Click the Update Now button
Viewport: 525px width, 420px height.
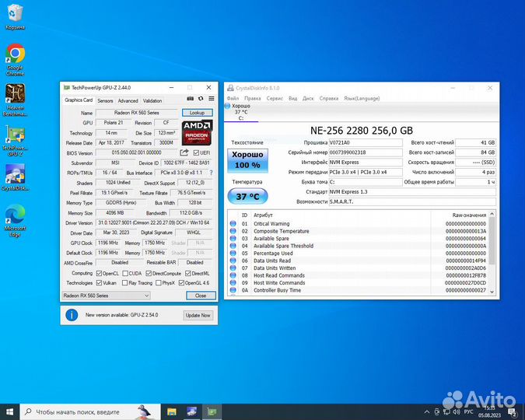click(x=198, y=315)
